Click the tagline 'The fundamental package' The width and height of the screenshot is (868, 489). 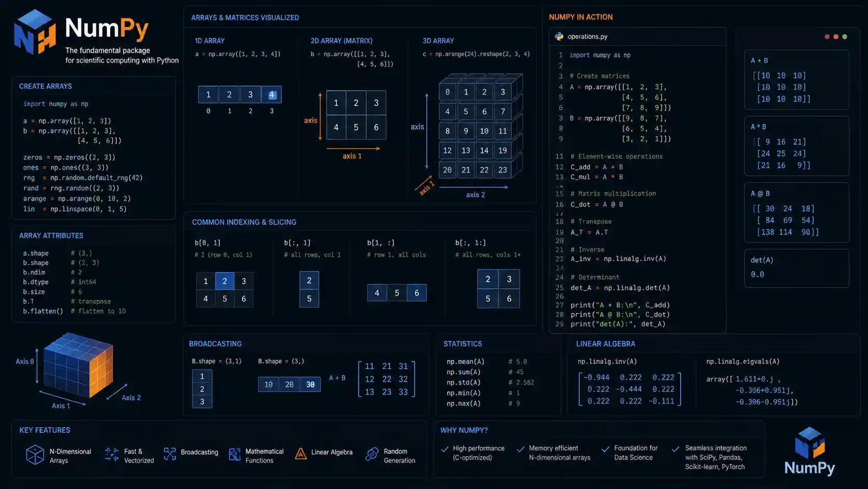pos(107,50)
